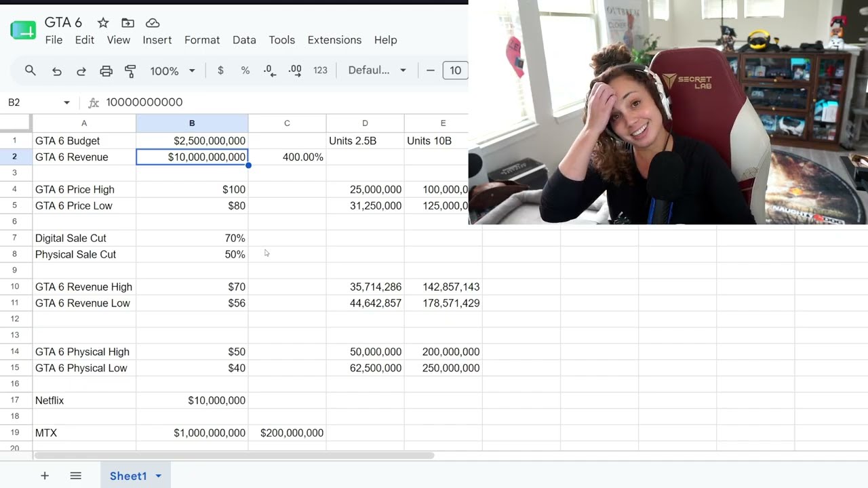Image resolution: width=868 pixels, height=488 pixels.
Task: Open the Edit menu
Action: [85, 40]
